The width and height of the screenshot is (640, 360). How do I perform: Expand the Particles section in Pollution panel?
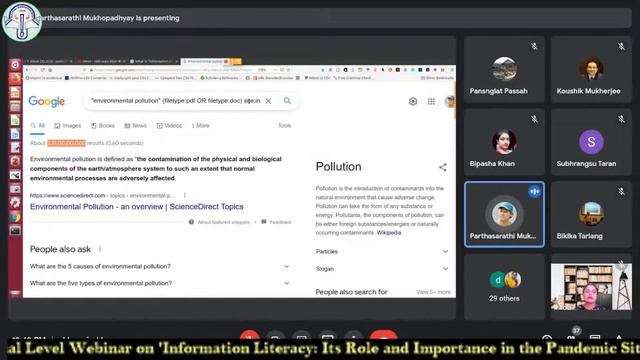click(382, 251)
